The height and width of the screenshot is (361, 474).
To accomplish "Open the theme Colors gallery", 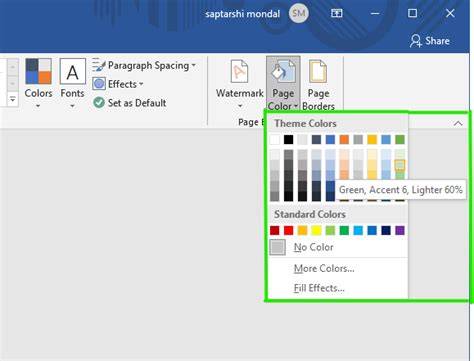I will (x=38, y=83).
